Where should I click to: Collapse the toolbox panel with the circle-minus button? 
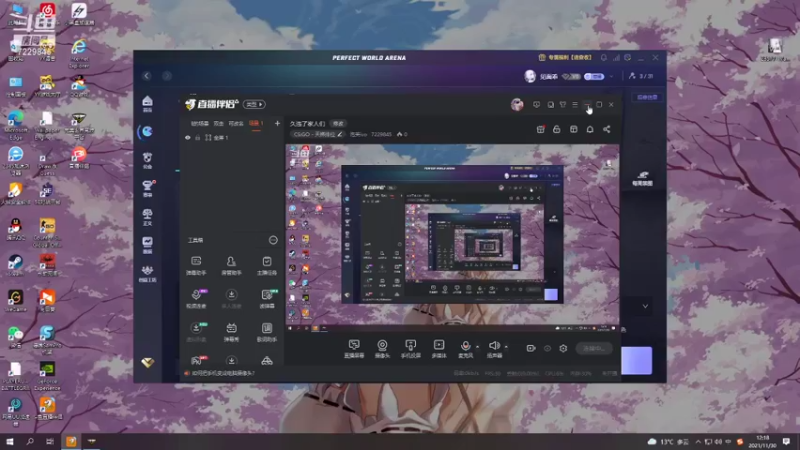pyautogui.click(x=273, y=240)
